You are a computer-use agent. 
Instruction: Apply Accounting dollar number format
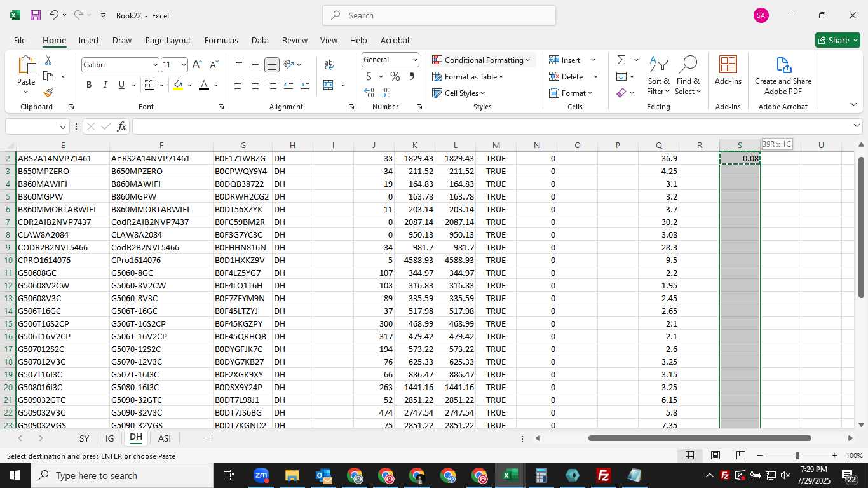tap(369, 76)
